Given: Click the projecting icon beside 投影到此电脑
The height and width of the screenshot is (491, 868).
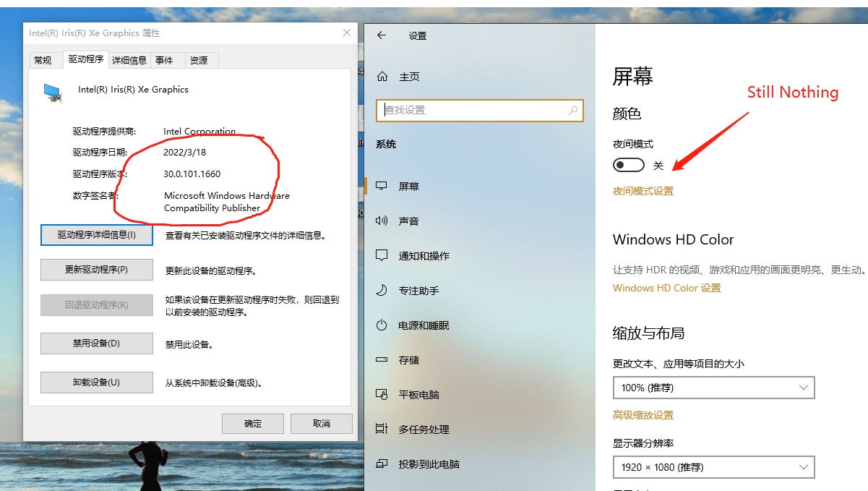Looking at the screenshot, I should (x=382, y=464).
